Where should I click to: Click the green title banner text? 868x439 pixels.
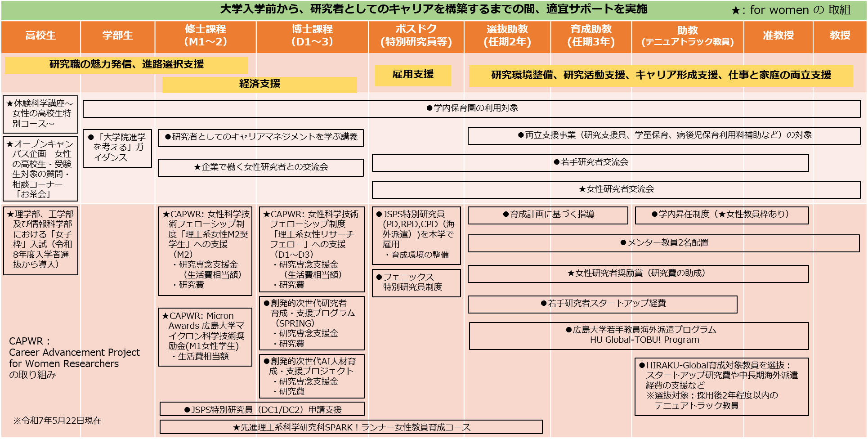pyautogui.click(x=434, y=9)
